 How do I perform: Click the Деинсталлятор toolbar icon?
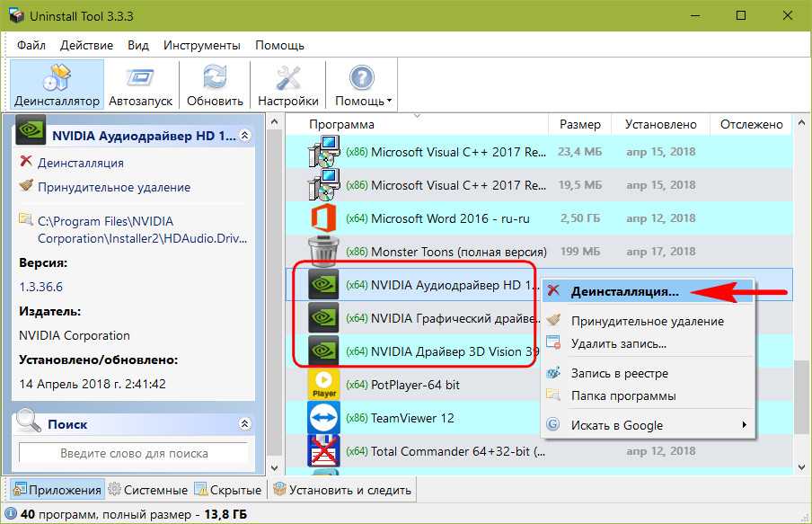click(56, 78)
